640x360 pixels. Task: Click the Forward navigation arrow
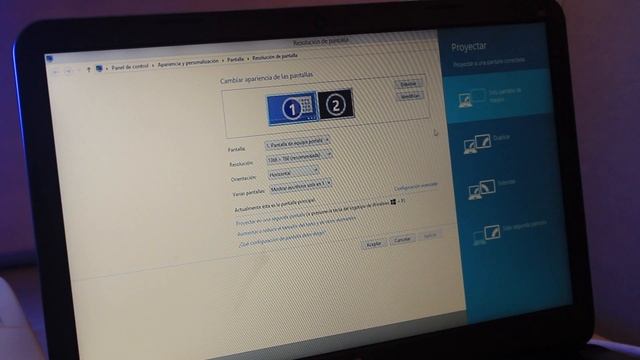click(68, 71)
